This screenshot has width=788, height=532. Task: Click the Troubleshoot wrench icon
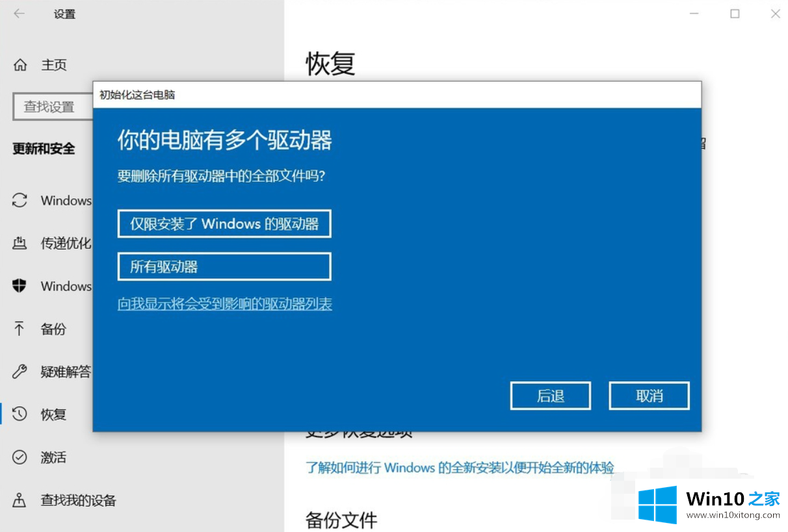pos(20,372)
